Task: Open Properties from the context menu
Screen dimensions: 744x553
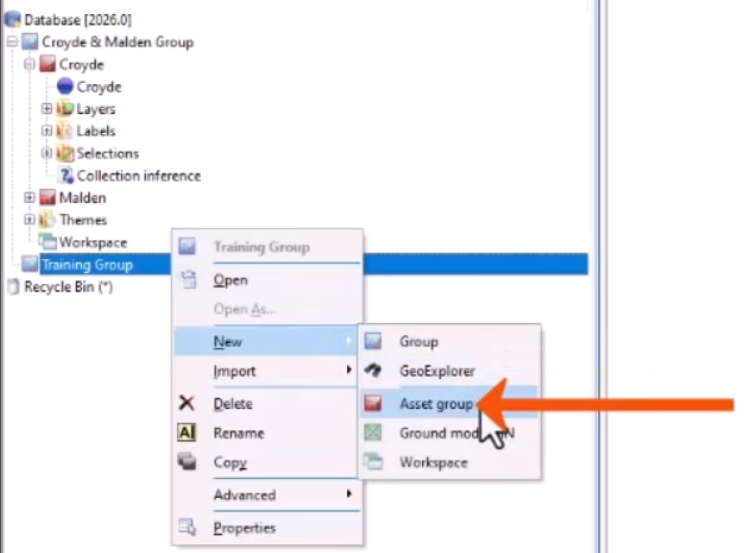Action: [x=269, y=528]
